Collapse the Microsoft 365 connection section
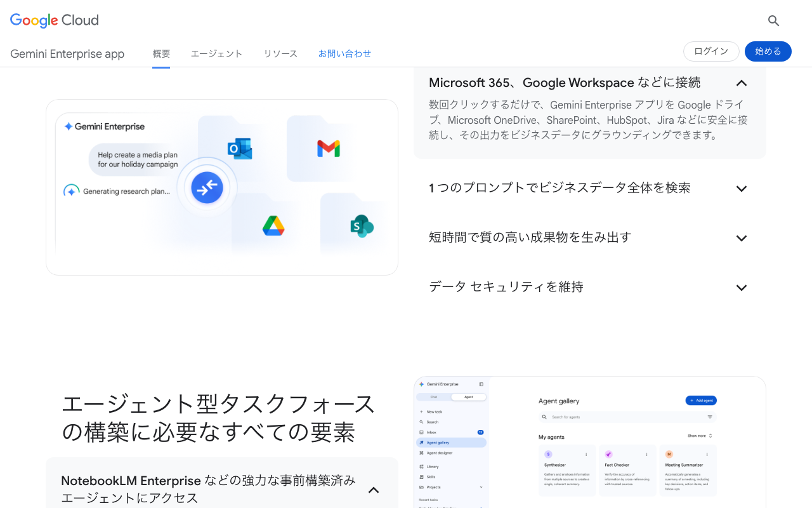 point(742,83)
